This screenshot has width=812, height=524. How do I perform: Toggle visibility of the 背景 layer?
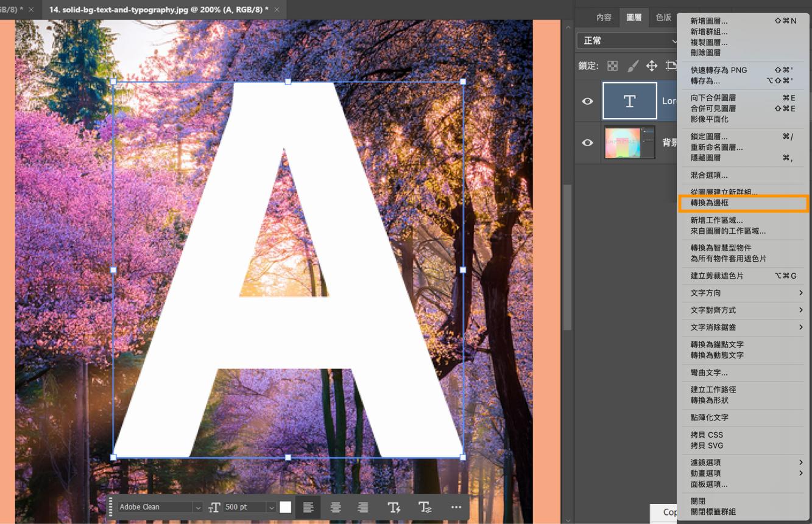587,142
